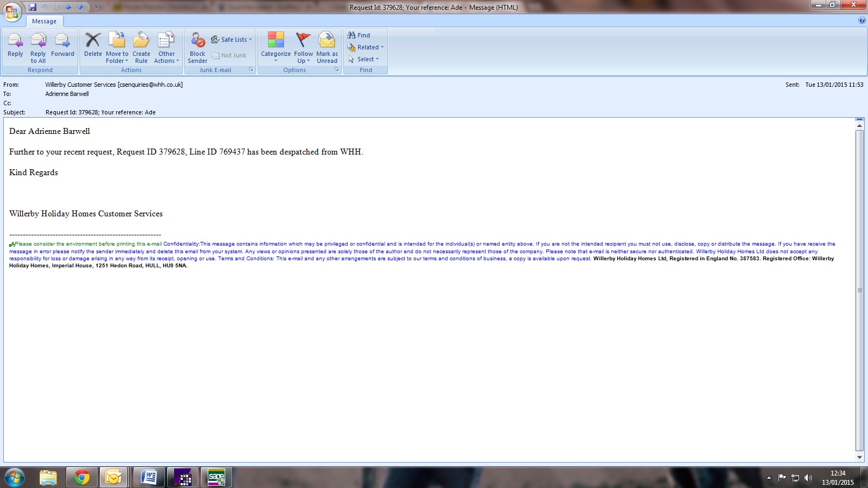The height and width of the screenshot is (488, 868).
Task: Open Options group dialog launcher
Action: coord(337,70)
